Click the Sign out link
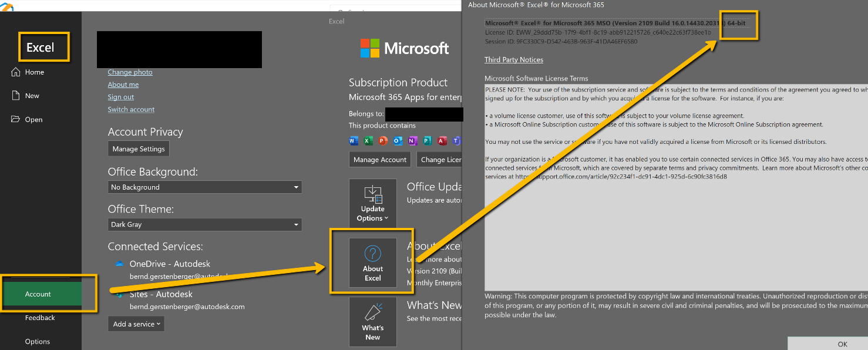868x350 pixels. click(x=121, y=97)
